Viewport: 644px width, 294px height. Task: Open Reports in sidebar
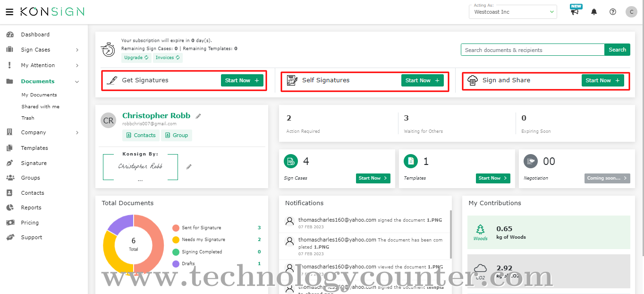point(31,208)
